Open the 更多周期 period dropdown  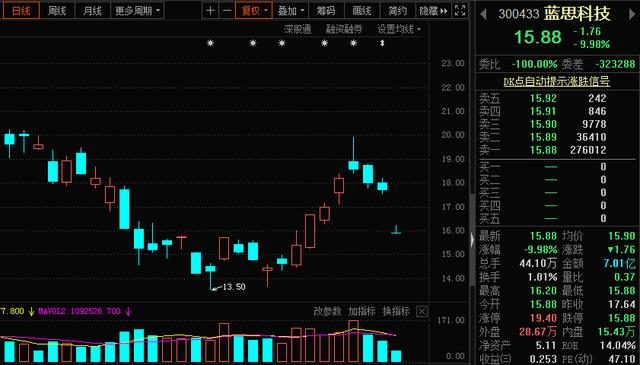(137, 11)
